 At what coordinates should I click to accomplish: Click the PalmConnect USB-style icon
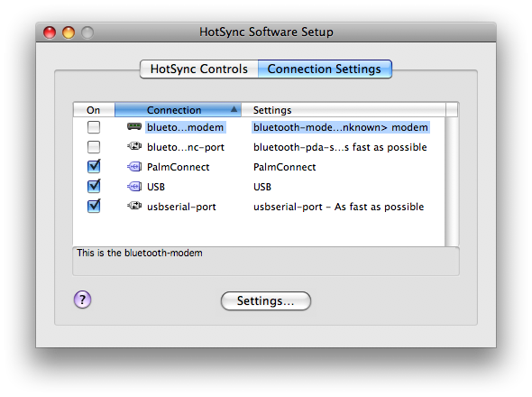point(134,167)
